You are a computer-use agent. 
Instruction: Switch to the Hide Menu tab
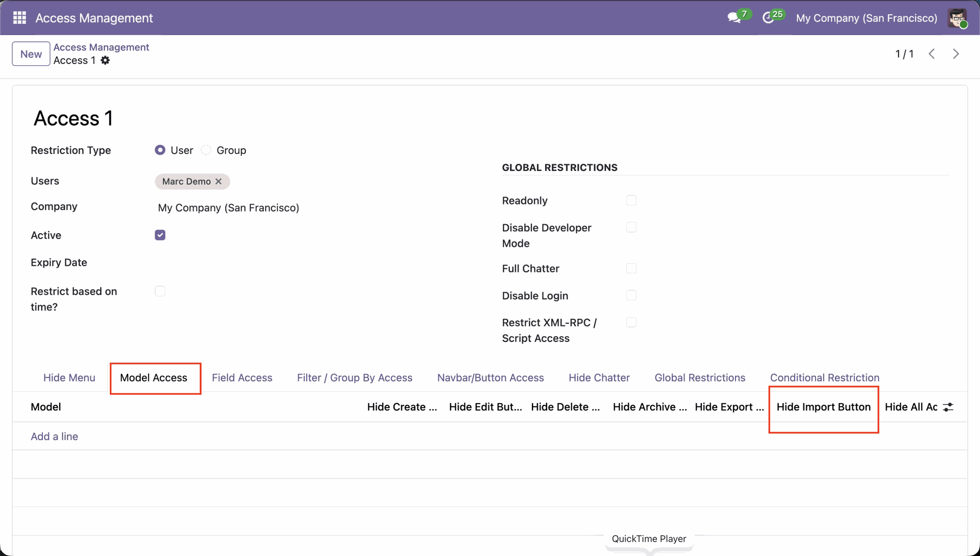[x=69, y=377]
